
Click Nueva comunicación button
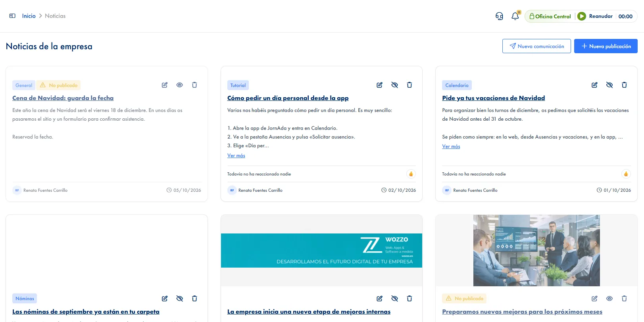point(536,46)
